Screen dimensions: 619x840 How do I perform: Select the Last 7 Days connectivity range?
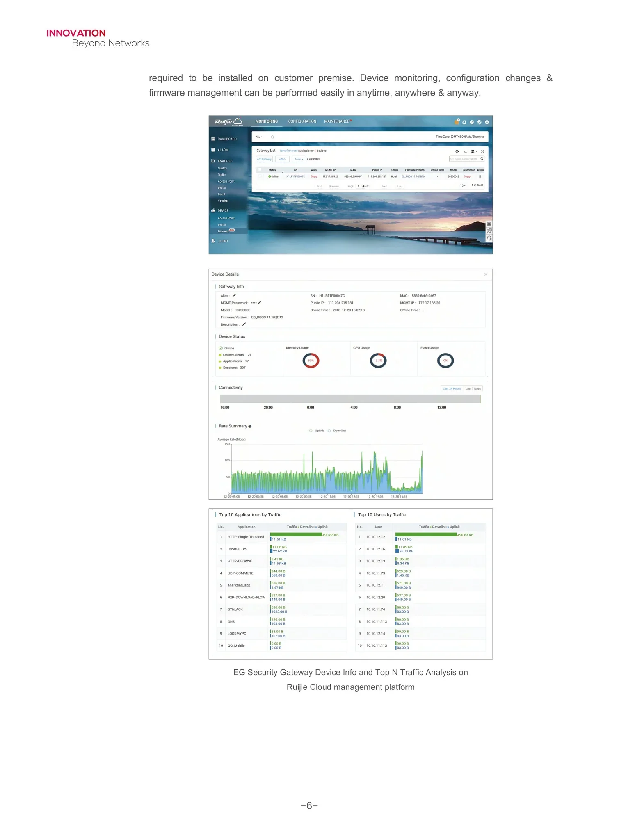[473, 388]
